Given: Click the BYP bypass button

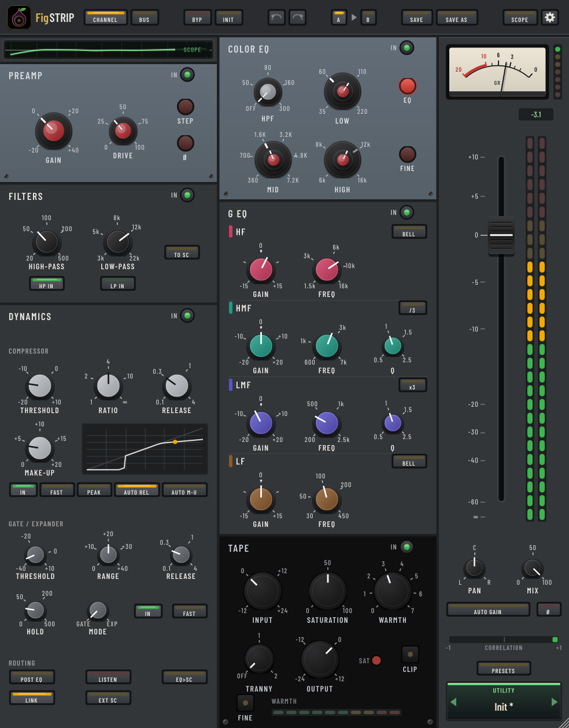Looking at the screenshot, I should (x=197, y=17).
